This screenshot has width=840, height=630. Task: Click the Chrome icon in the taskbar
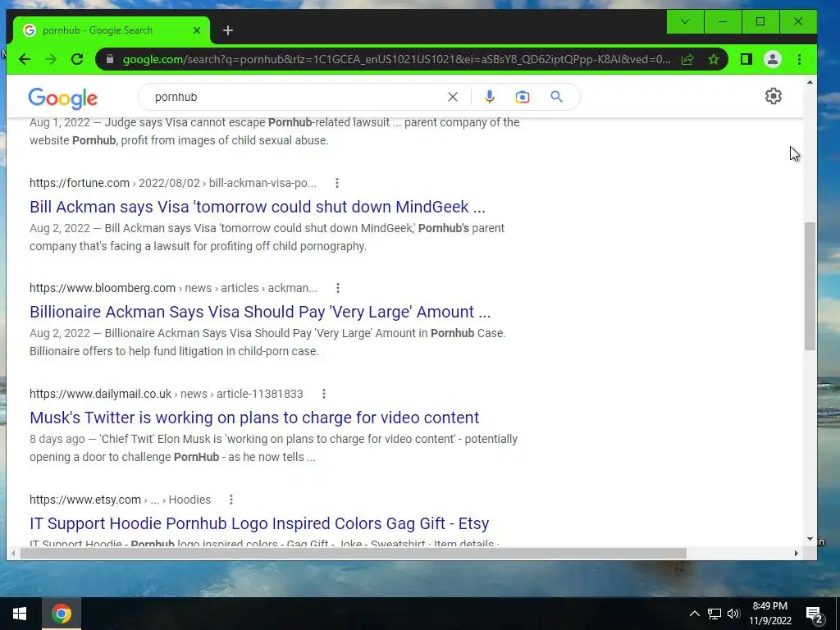tap(62, 614)
